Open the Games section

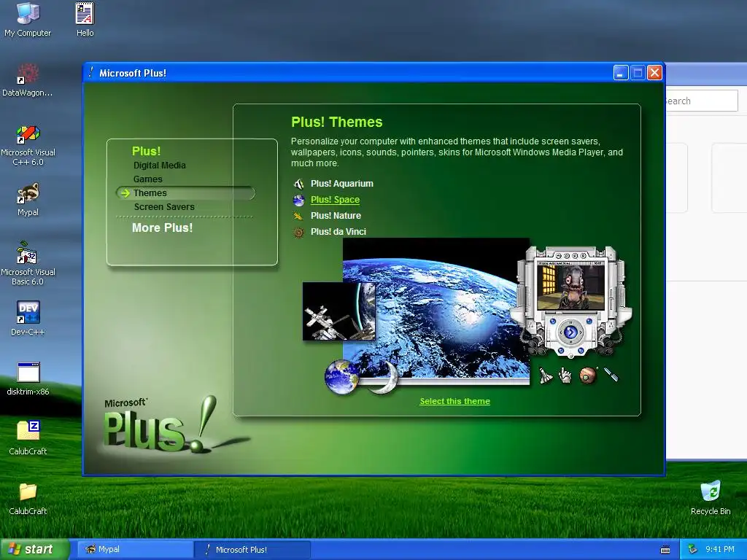[147, 179]
